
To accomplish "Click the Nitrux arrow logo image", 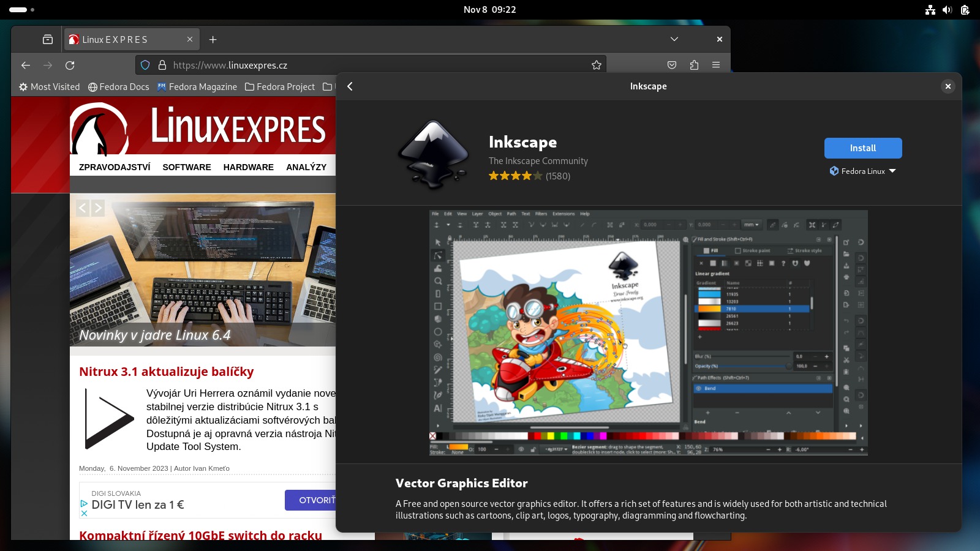I will [109, 419].
